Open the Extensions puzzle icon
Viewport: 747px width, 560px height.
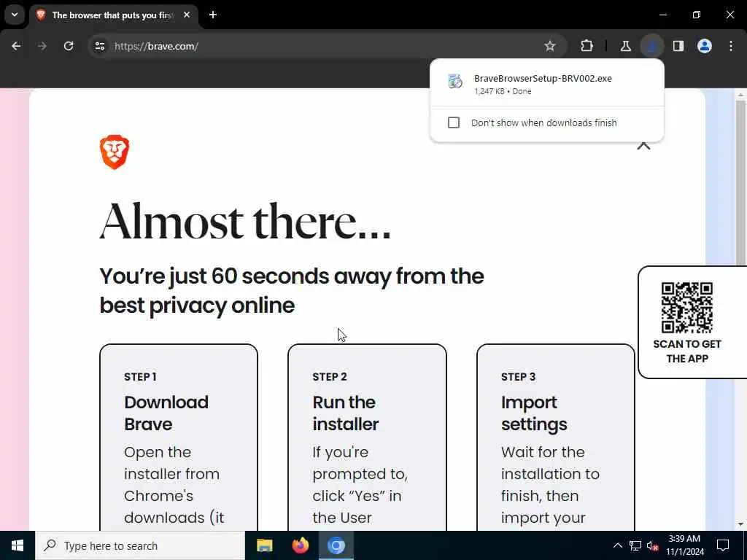point(587,46)
